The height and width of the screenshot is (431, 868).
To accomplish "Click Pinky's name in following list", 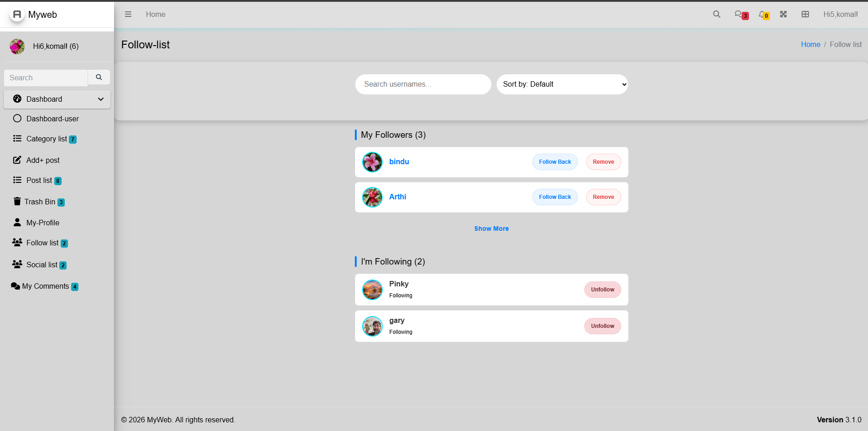I will [x=399, y=284].
